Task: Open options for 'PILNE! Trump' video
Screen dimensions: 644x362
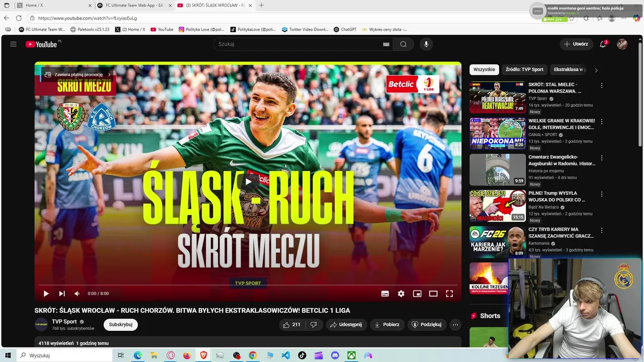Action: (601, 195)
